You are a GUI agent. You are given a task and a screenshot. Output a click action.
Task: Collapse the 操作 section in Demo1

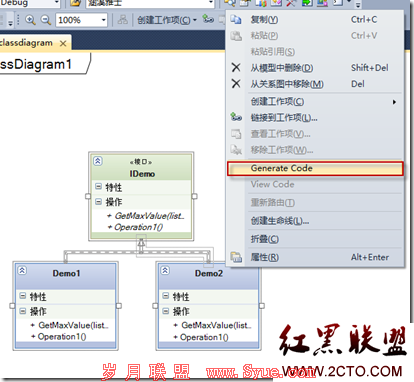click(22, 311)
